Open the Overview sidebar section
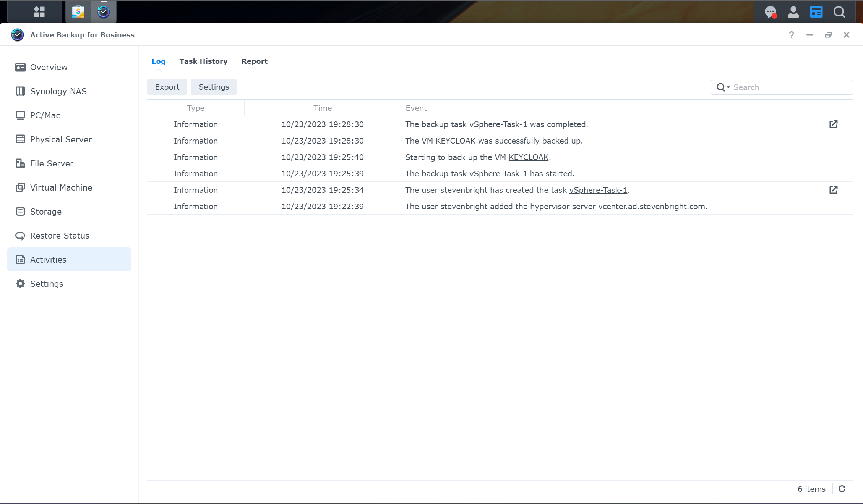 coord(49,67)
